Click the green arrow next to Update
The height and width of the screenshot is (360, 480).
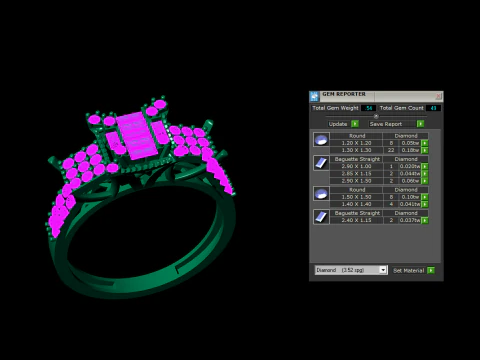click(355, 124)
